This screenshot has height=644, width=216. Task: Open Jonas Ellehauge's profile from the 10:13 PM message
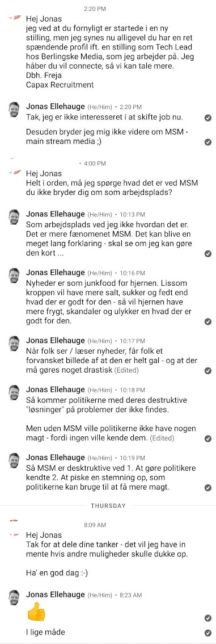click(x=56, y=214)
